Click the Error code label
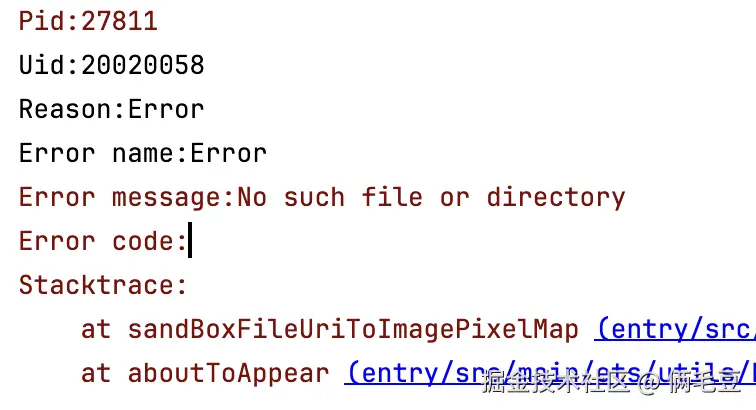The width and height of the screenshot is (756, 410). (96, 241)
